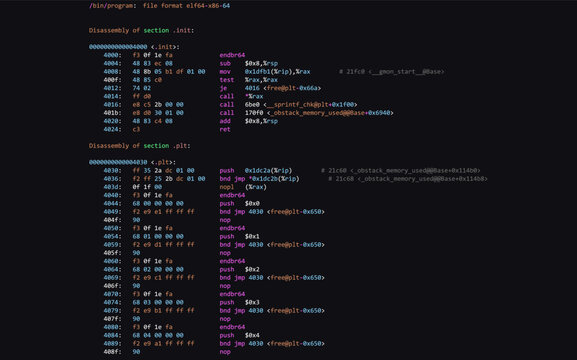Select the "0000000000004030 <.plt>:" symbol label

(x=132, y=162)
